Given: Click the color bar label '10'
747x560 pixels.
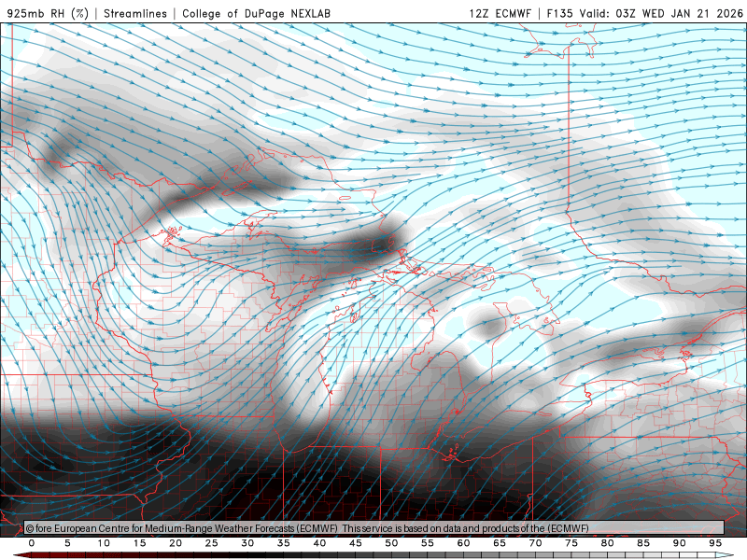Looking at the screenshot, I should coord(104,543).
